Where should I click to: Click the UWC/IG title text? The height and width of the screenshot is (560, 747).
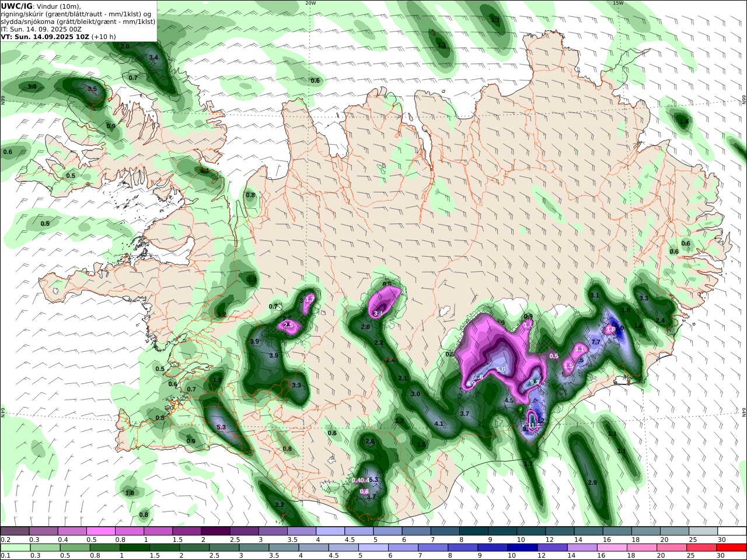pyautogui.click(x=16, y=6)
